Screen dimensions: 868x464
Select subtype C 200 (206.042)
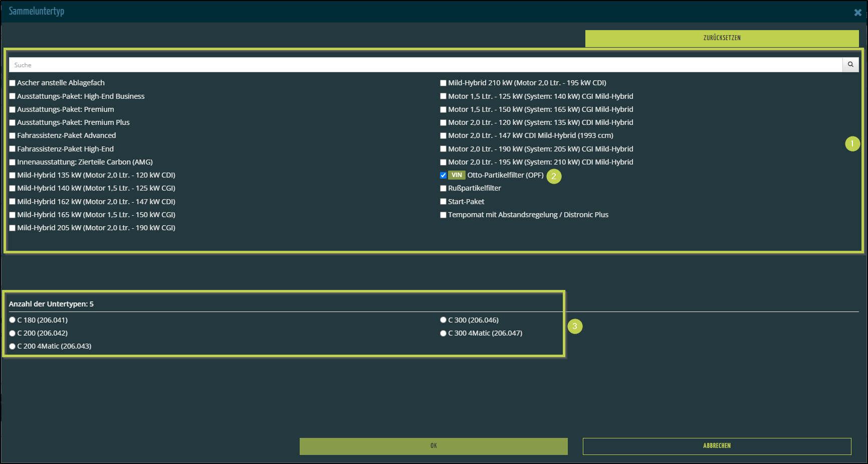[x=13, y=333]
